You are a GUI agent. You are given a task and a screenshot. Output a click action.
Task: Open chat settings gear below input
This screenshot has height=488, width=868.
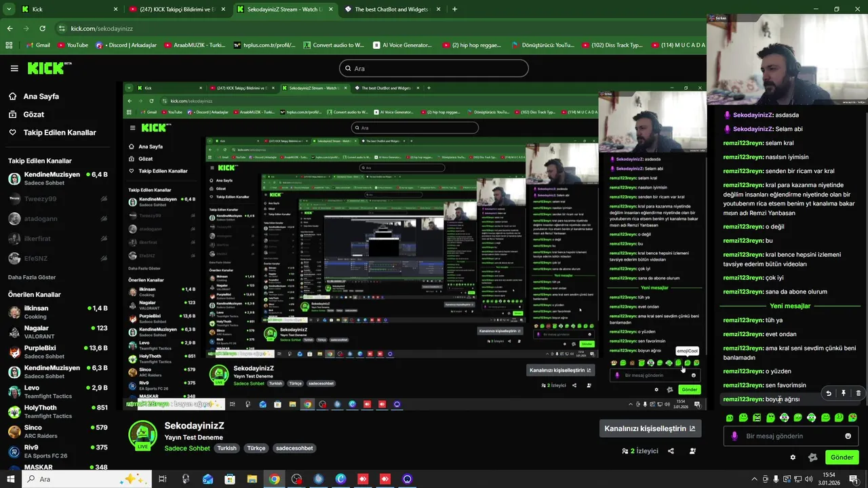(793, 457)
